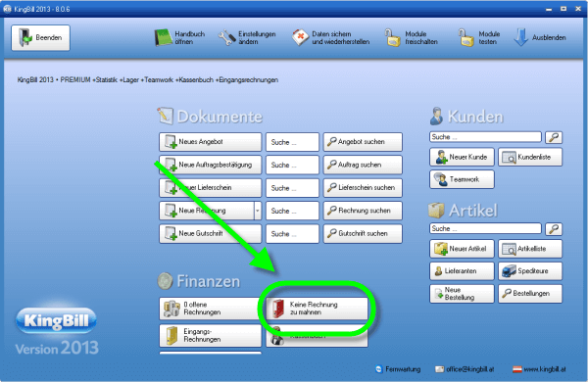Open the Teamwork button

tap(462, 179)
